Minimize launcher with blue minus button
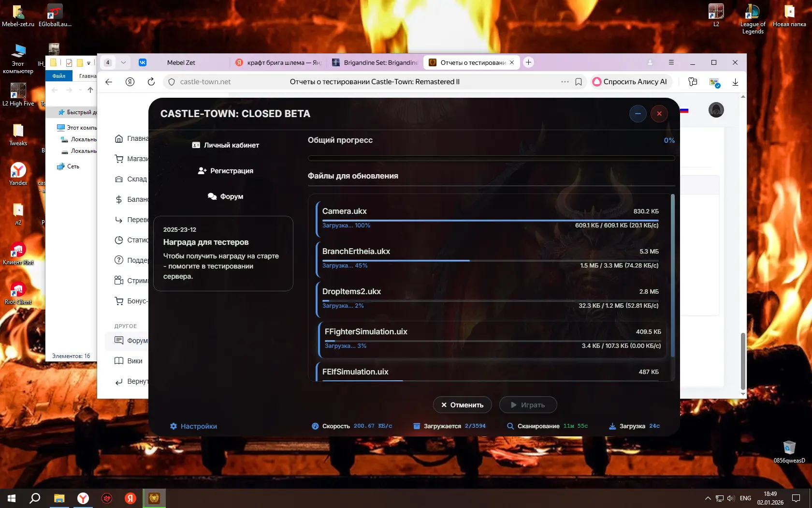 (638, 114)
